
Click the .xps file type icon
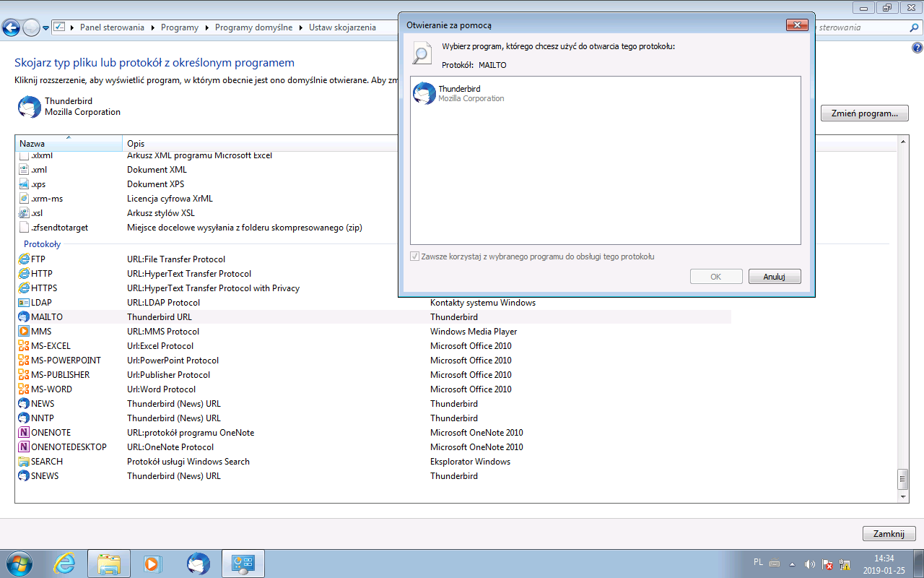(x=24, y=184)
